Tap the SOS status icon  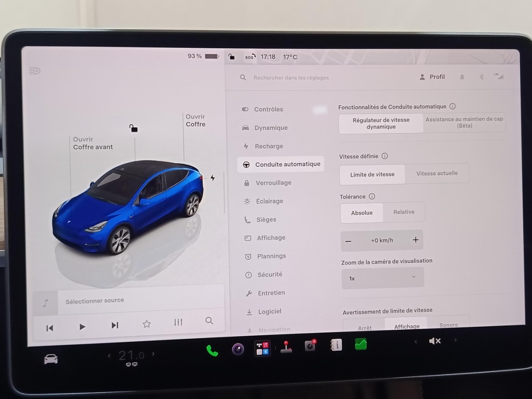250,57
